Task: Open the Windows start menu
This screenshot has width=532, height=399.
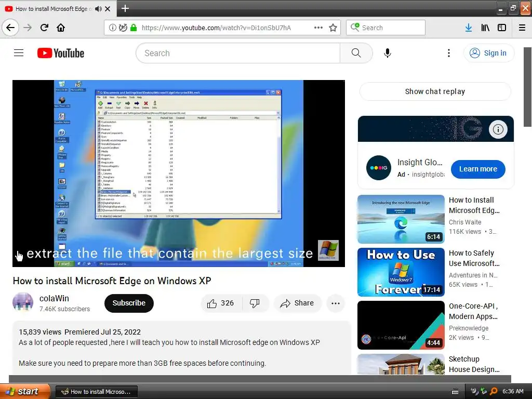Action: tap(24, 391)
